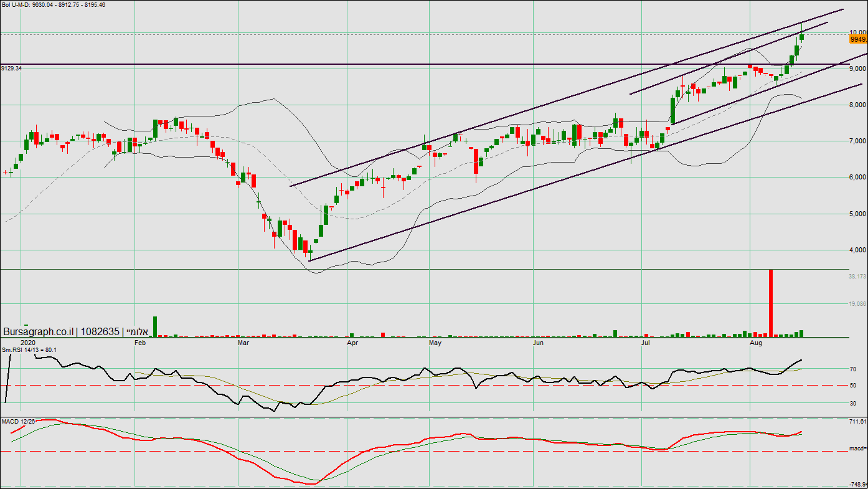
Task: Click the 38,173 volume axis value
Action: tap(858, 276)
